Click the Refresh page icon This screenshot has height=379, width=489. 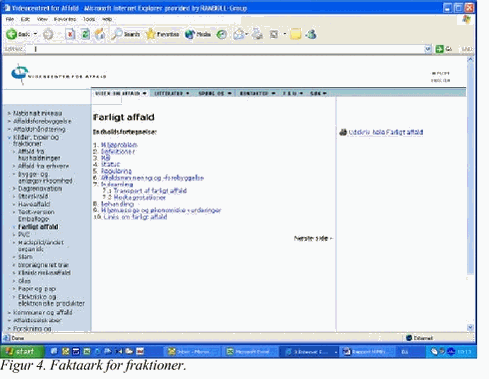[x=85, y=34]
